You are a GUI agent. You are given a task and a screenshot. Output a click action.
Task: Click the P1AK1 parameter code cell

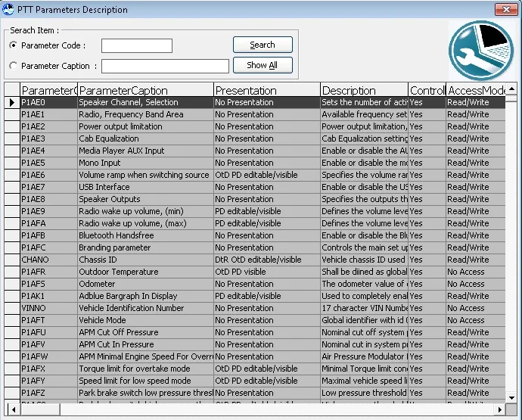[x=48, y=296]
